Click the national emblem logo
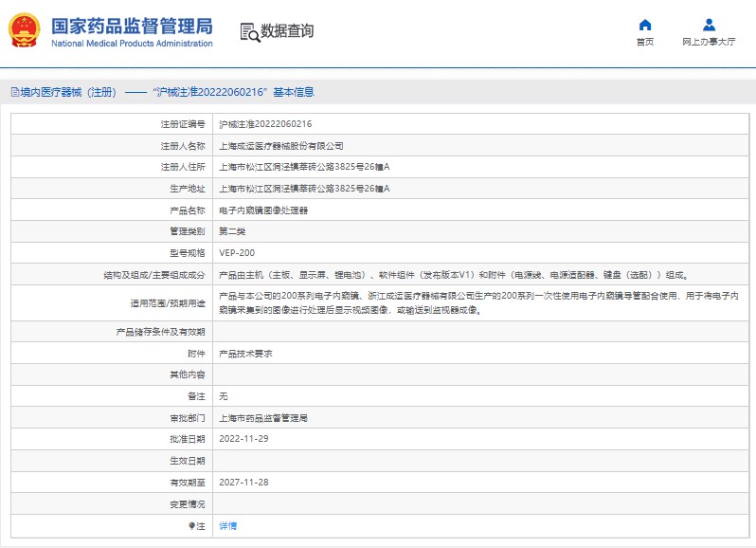Image resolution: width=756 pixels, height=548 pixels. click(25, 30)
